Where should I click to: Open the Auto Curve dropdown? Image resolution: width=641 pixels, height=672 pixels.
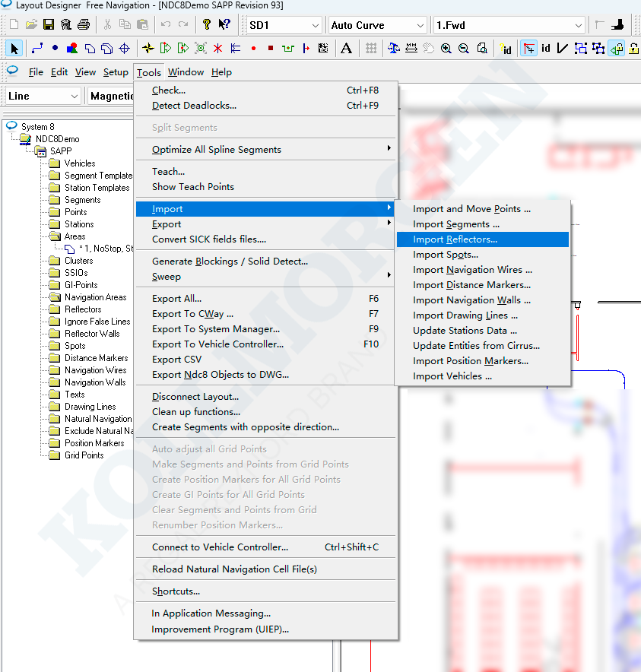[x=377, y=25]
